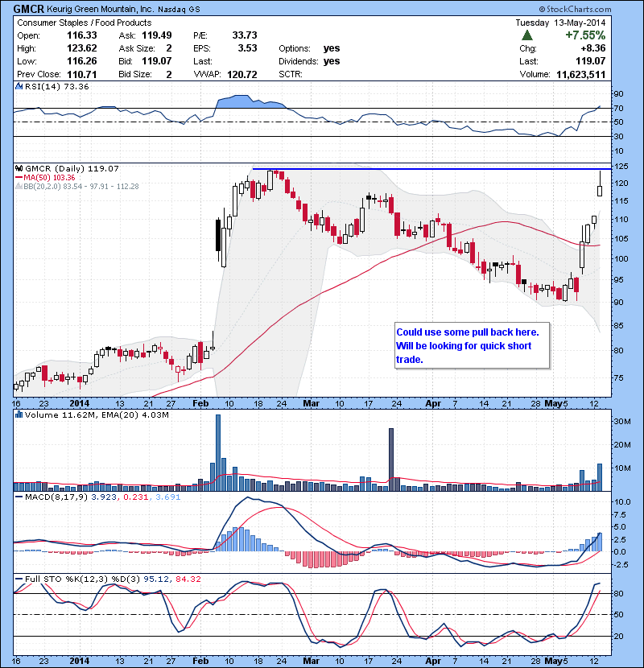Click the EPS value 3.53
Image resolution: width=644 pixels, height=668 pixels.
point(247,48)
